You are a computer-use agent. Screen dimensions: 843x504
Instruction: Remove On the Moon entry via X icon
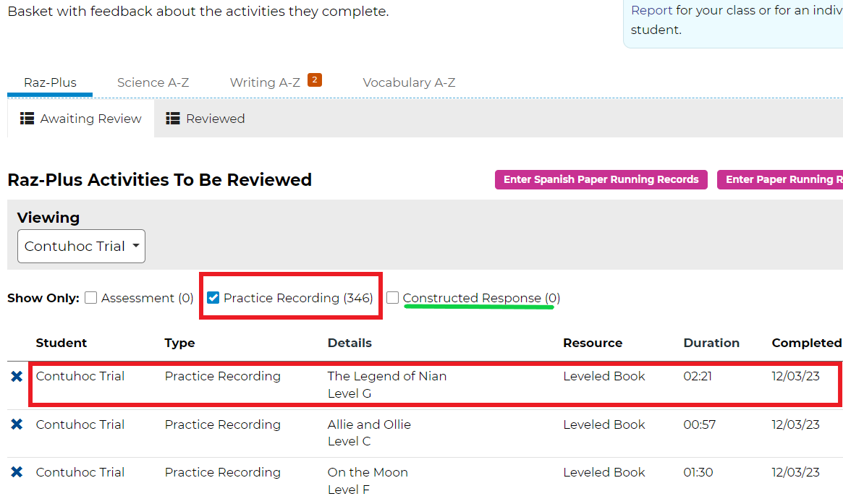17,472
